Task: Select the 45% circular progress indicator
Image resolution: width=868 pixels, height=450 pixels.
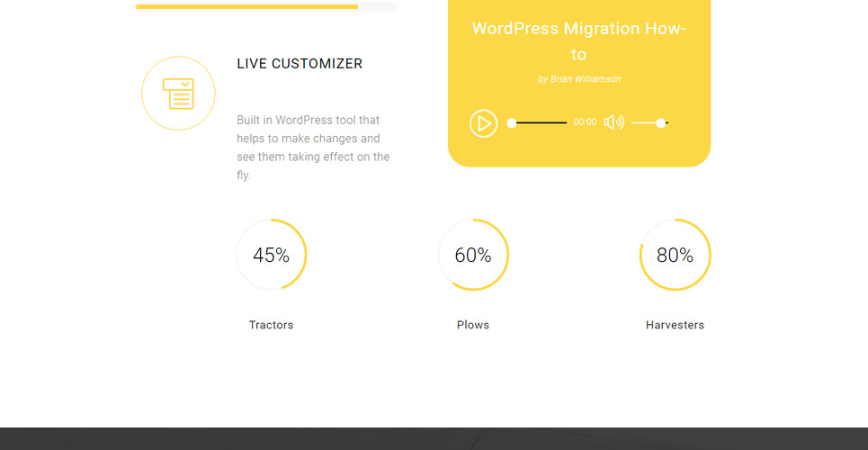Action: 271,256
